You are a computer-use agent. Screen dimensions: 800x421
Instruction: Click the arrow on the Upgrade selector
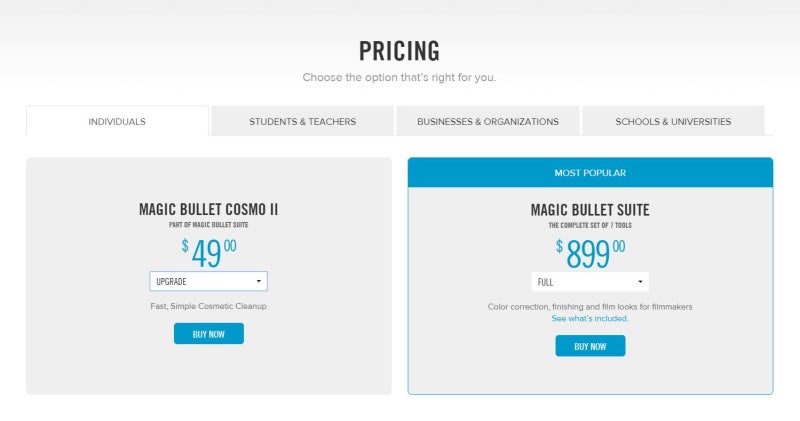(x=259, y=281)
